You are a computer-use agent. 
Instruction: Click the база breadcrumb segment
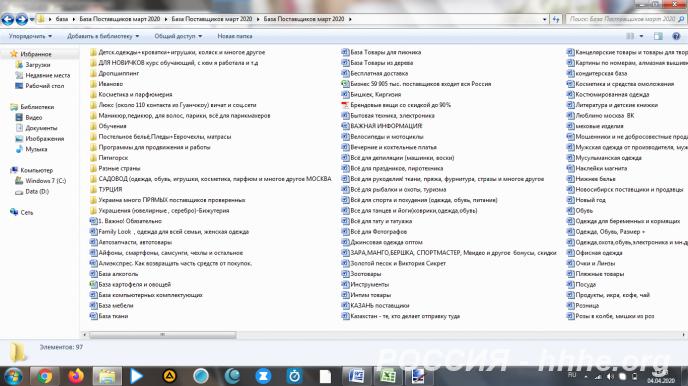(x=62, y=19)
